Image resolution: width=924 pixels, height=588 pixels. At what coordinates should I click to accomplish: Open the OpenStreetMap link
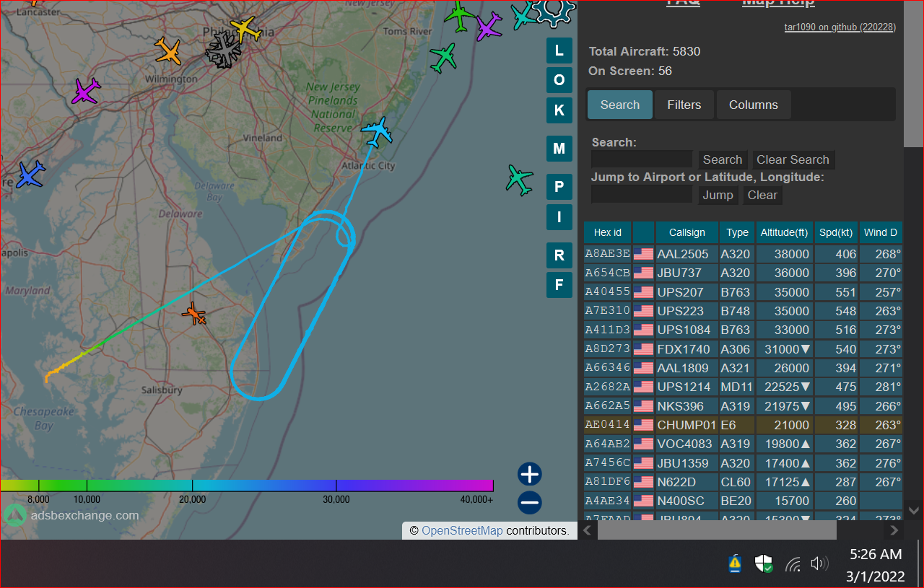(x=462, y=530)
